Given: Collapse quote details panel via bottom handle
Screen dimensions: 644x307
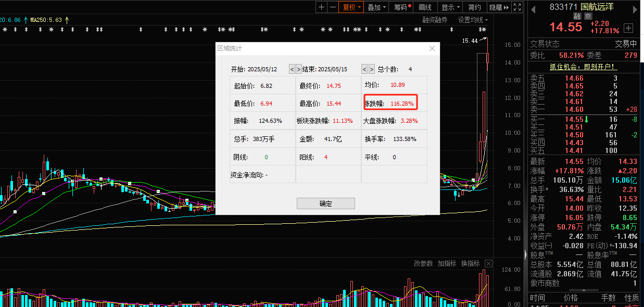Looking at the screenshot, I should (583, 290).
